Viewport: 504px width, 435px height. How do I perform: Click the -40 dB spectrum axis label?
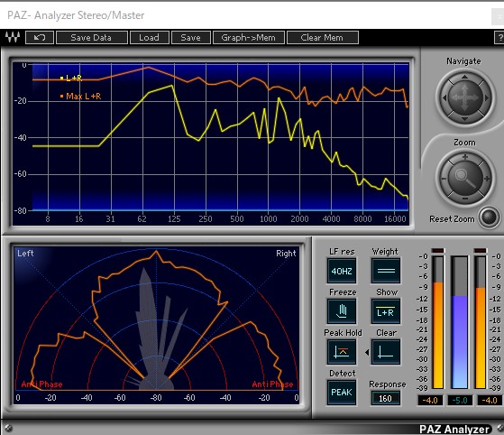[x=20, y=137]
